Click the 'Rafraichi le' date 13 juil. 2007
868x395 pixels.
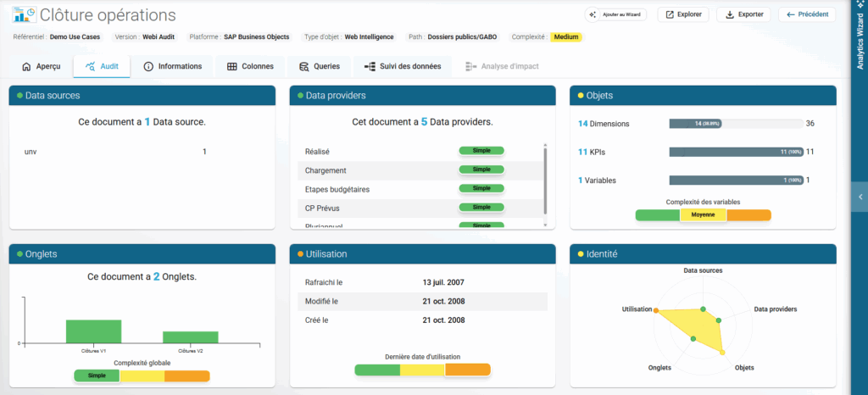(443, 283)
